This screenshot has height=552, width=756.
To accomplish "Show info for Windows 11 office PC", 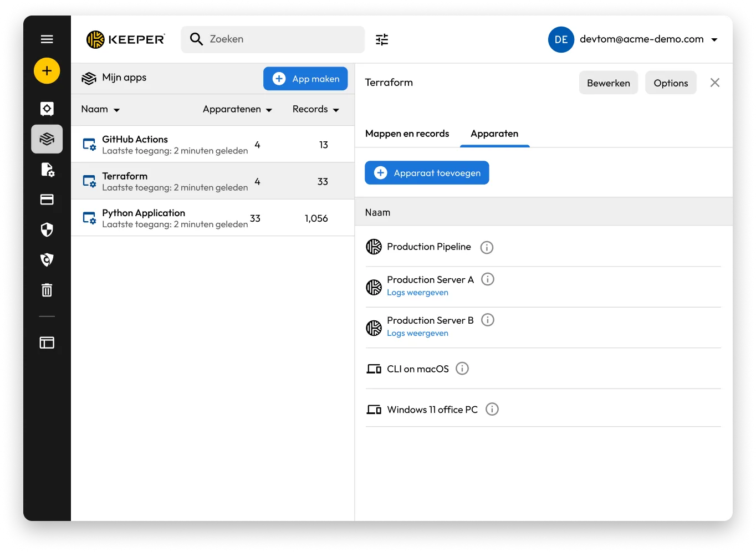I will [492, 409].
